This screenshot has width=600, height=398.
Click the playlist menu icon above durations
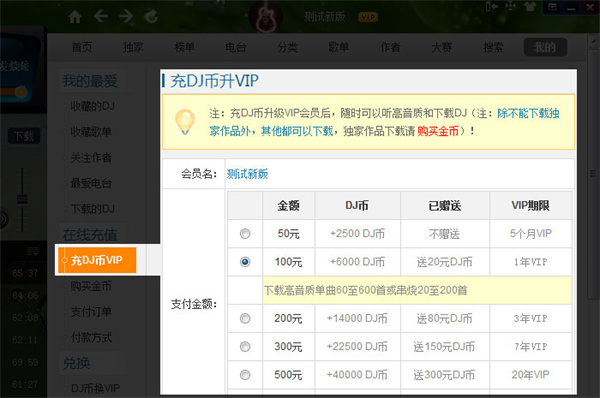33,251
